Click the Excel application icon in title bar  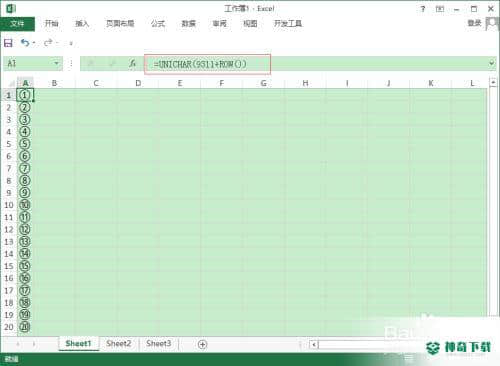pos(11,8)
